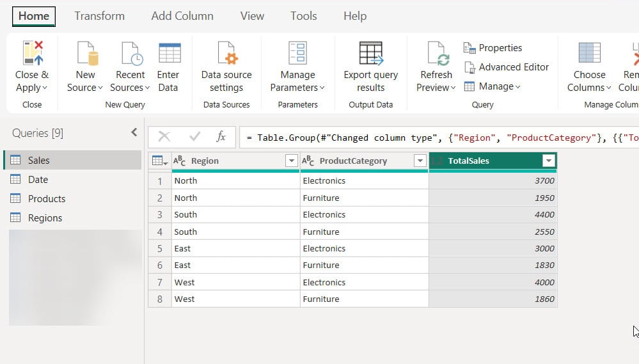Click the Region column header

(x=235, y=161)
